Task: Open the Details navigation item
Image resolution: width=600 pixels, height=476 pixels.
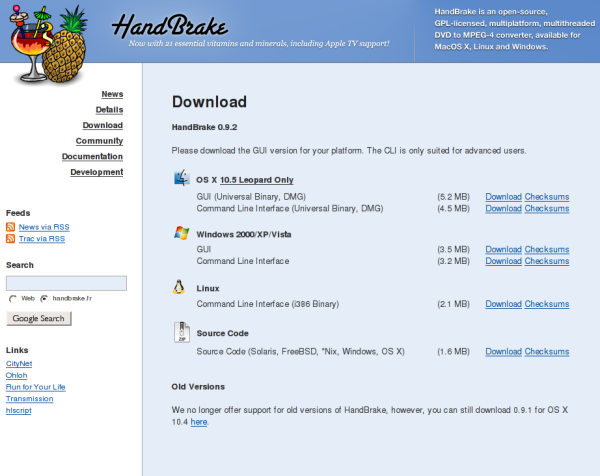Action: [x=109, y=110]
